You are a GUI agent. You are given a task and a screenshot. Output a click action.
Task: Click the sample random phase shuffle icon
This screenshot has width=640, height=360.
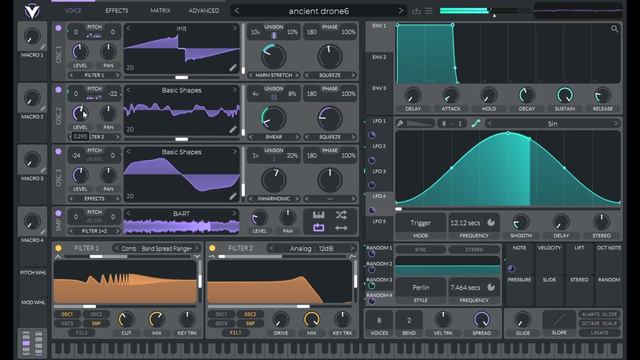341,215
